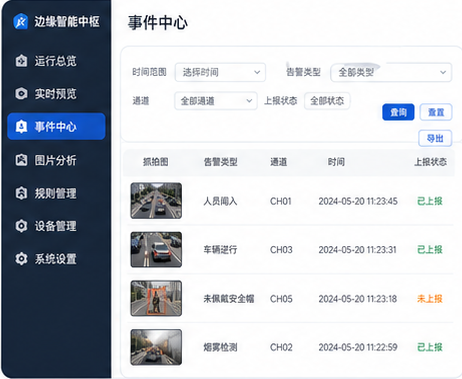
Task: Click channel cell CH03
Action: click(x=281, y=250)
